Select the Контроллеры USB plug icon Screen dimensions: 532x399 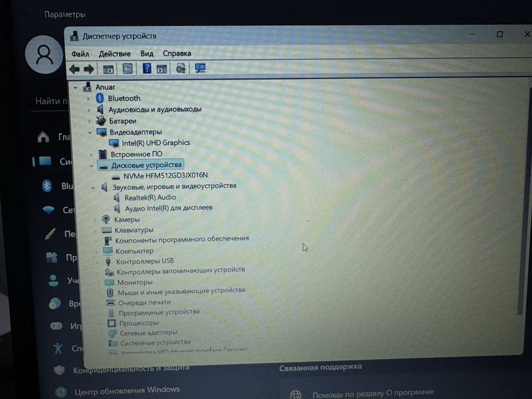pyautogui.click(x=108, y=262)
